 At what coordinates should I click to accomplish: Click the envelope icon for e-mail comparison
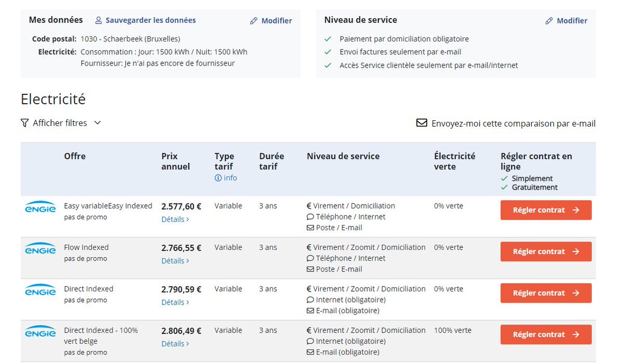[x=421, y=123]
